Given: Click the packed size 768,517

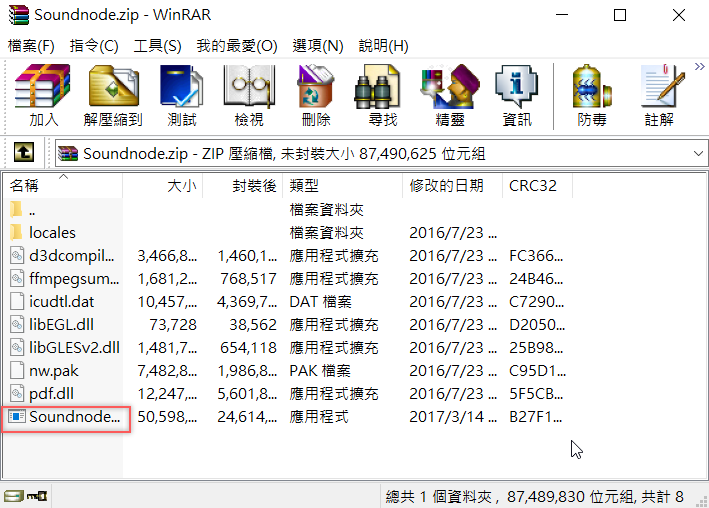Looking at the screenshot, I should [248, 279].
